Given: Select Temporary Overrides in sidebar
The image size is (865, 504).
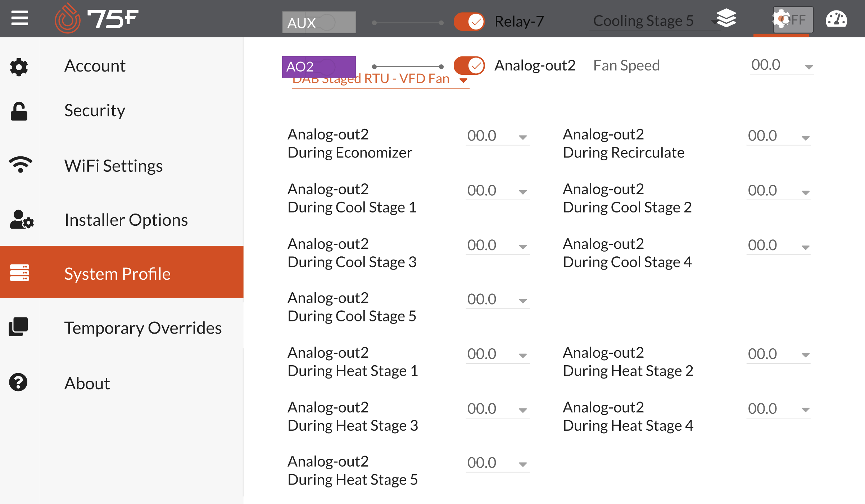Looking at the screenshot, I should (x=142, y=328).
